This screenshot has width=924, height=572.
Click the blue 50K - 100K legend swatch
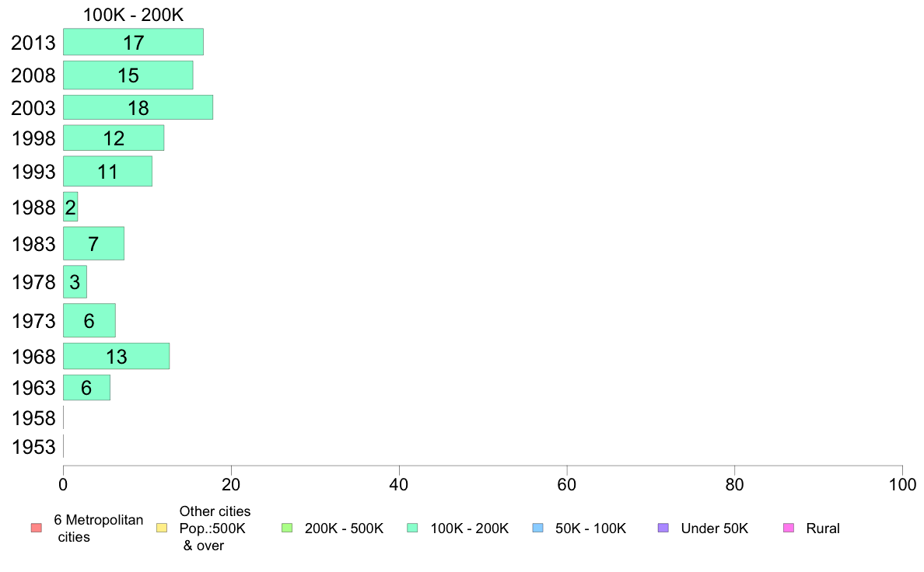coord(537,528)
